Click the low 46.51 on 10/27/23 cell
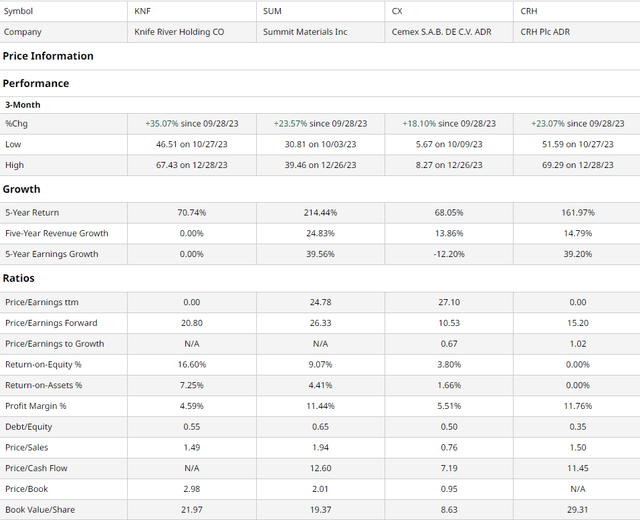The image size is (640, 520). click(192, 144)
